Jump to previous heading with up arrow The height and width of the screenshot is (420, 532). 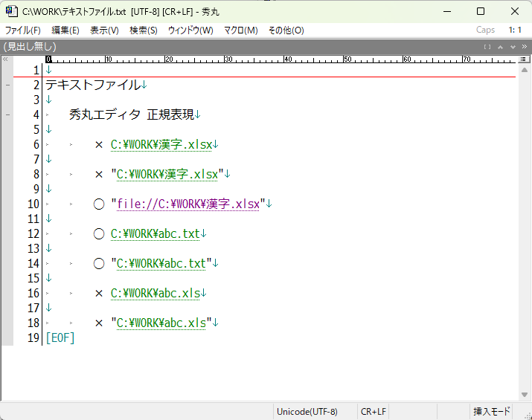tap(501, 46)
